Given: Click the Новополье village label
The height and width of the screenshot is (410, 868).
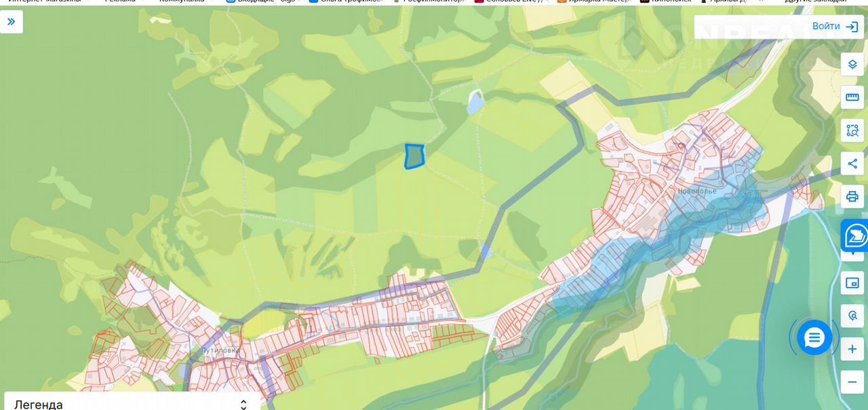Looking at the screenshot, I should pyautogui.click(x=696, y=191).
